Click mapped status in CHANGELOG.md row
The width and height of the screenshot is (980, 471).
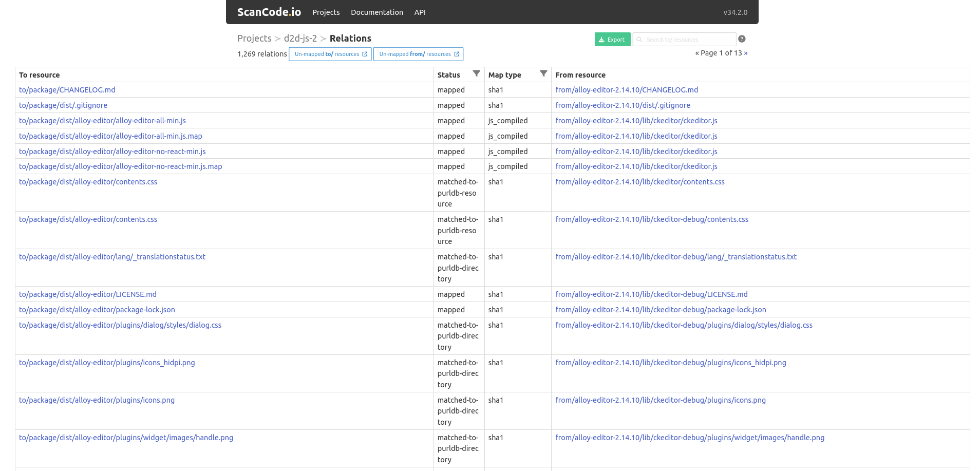(x=451, y=90)
